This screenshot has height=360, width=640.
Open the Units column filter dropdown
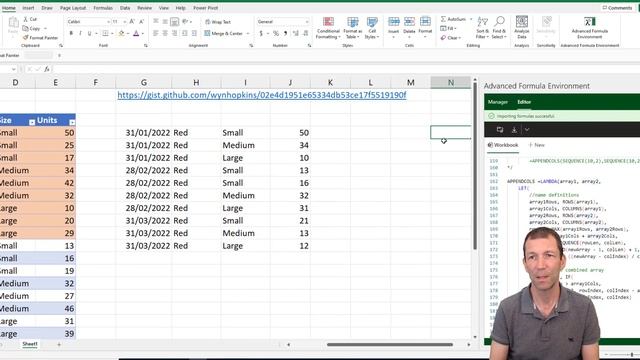72,122
